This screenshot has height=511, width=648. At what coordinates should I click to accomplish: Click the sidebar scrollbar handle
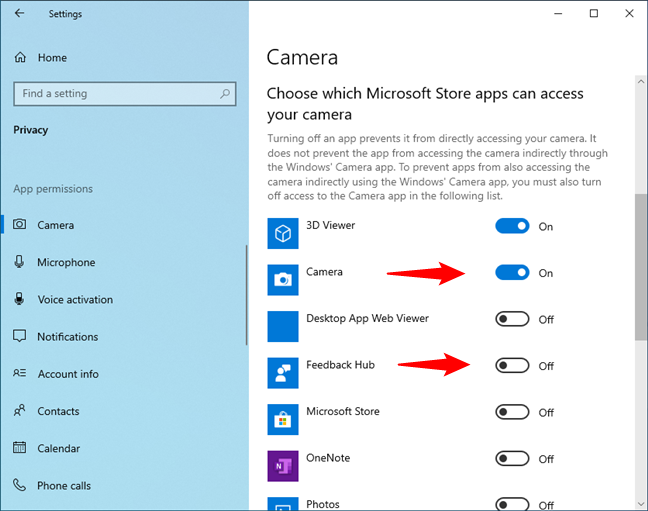tap(246, 295)
